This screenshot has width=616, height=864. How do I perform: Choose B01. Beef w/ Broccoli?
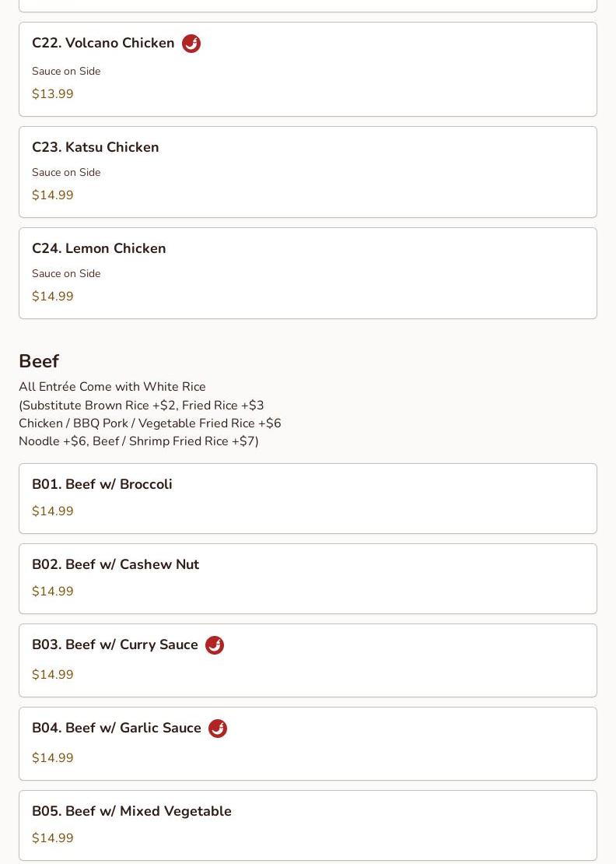(308, 499)
